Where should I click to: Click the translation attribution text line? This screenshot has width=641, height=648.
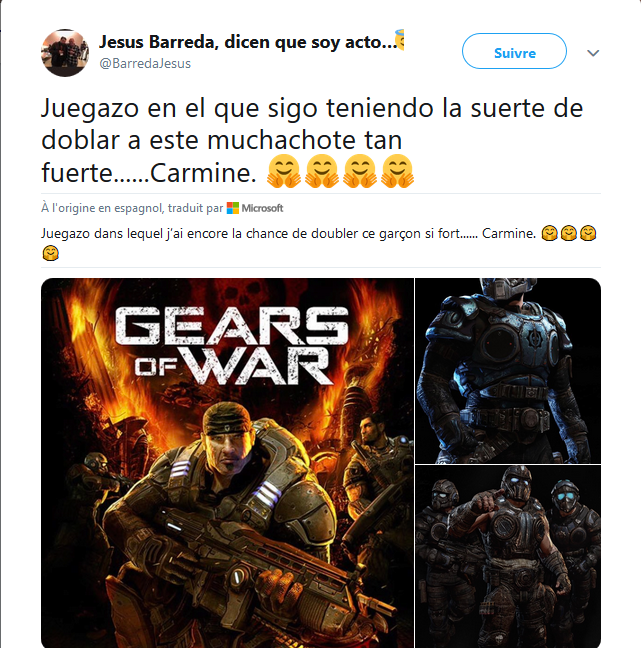click(x=162, y=208)
